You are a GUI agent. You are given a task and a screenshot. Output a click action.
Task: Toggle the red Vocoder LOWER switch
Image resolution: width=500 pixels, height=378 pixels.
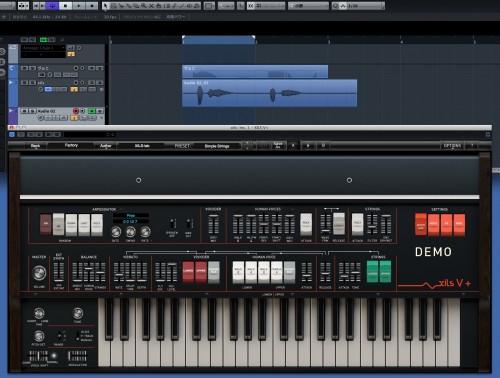click(188, 272)
